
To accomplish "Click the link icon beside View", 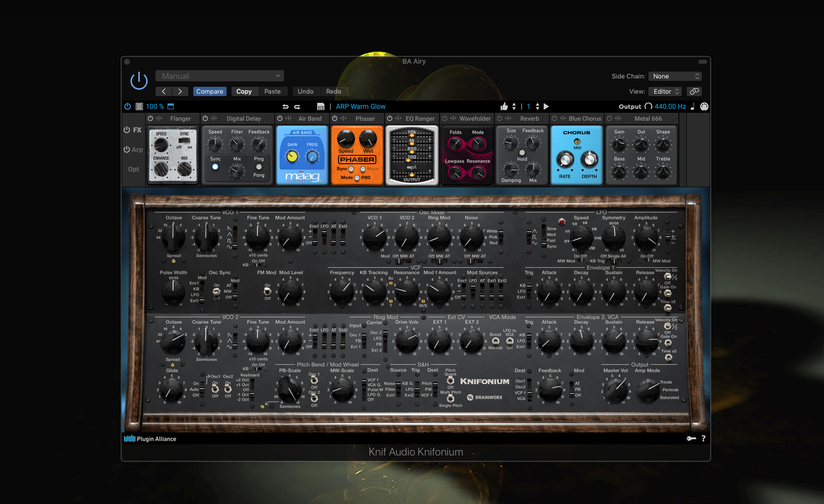I will [694, 92].
